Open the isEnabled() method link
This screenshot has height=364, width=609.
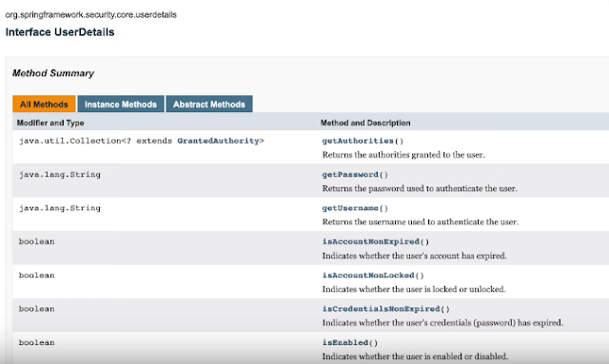click(344, 343)
